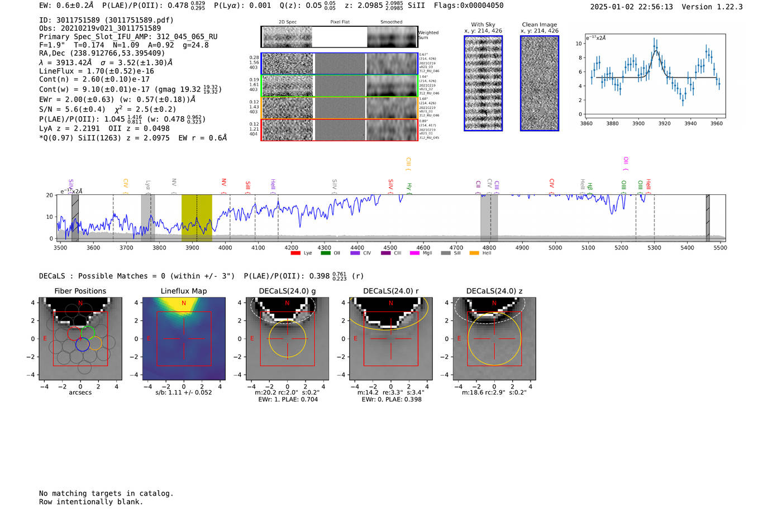
Task: Click the dark purple CIII legend swatch
Action: (x=386, y=253)
